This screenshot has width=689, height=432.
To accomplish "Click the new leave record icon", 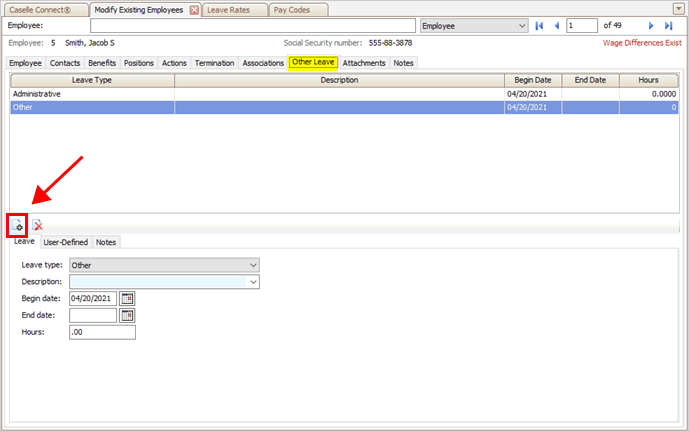I will click(x=18, y=225).
